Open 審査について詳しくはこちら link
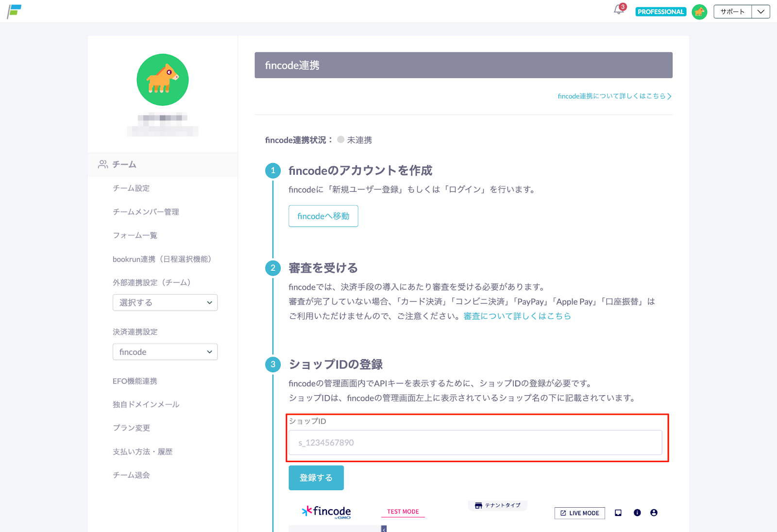777x532 pixels. [517, 316]
